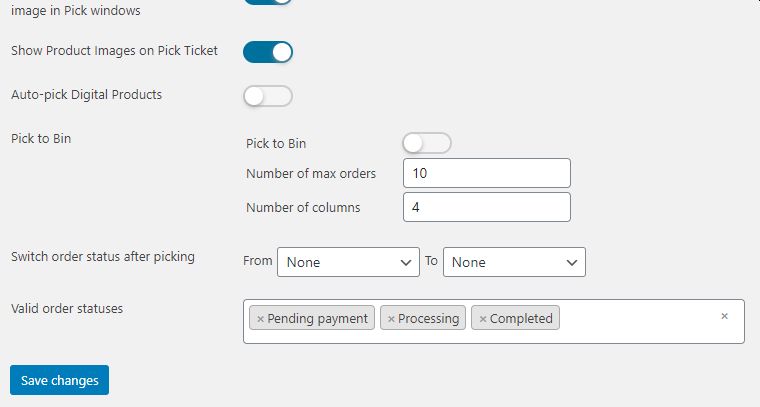Enable Auto-pick Digital Products
This screenshot has width=760, height=407.
point(268,96)
